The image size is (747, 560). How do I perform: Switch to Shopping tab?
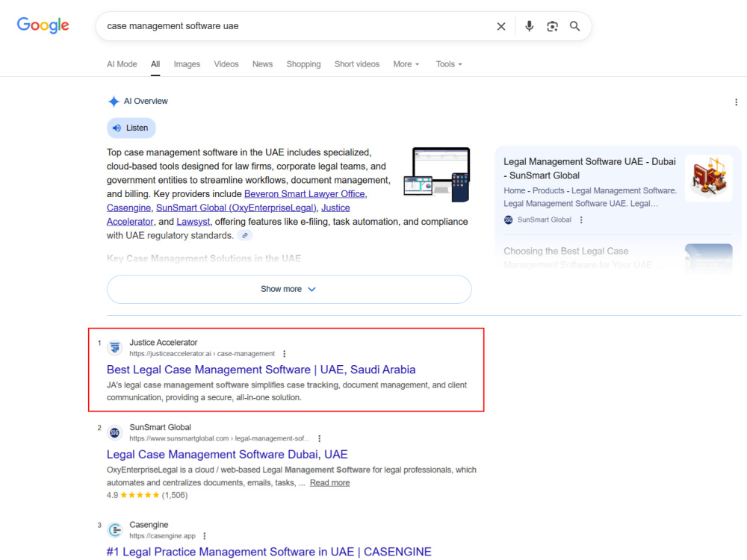coord(303,64)
